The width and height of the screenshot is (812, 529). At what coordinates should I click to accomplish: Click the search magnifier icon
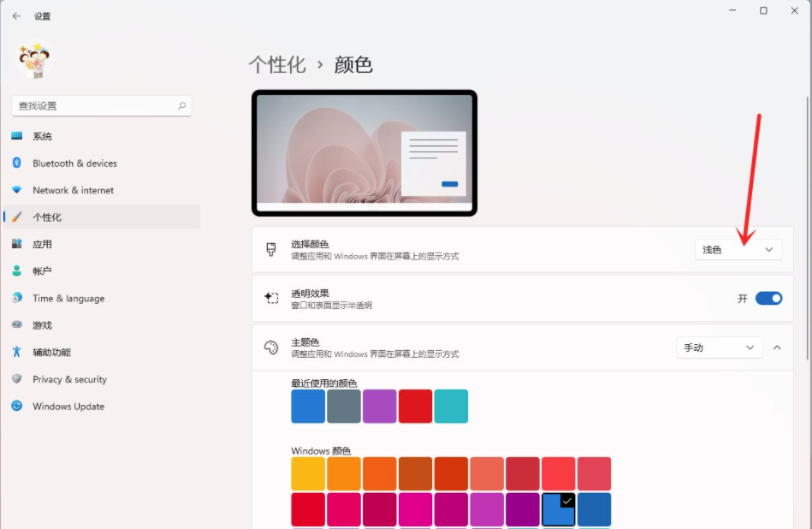181,105
